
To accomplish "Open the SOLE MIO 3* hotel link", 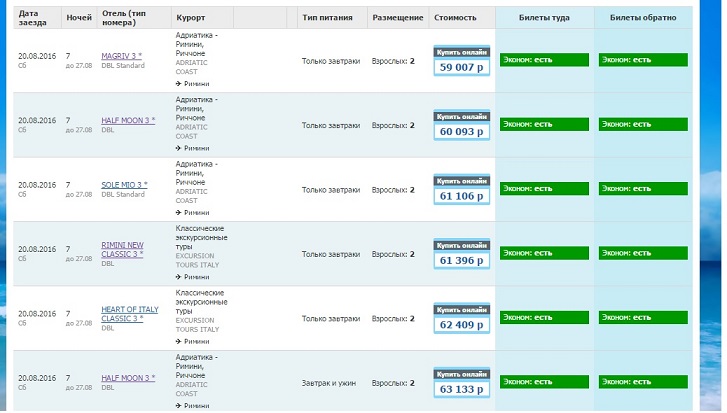I will click(x=124, y=185).
